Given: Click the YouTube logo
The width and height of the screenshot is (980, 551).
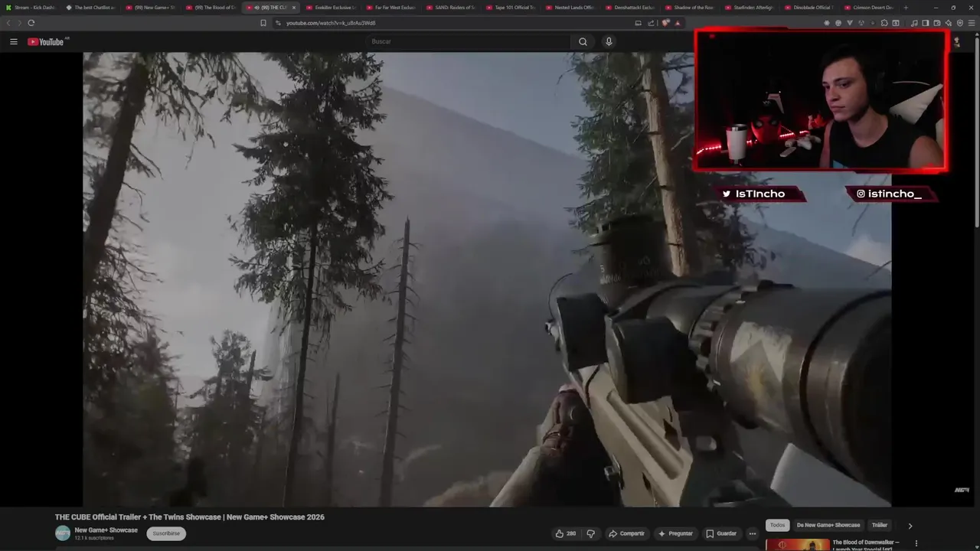Looking at the screenshot, I should 46,41.
